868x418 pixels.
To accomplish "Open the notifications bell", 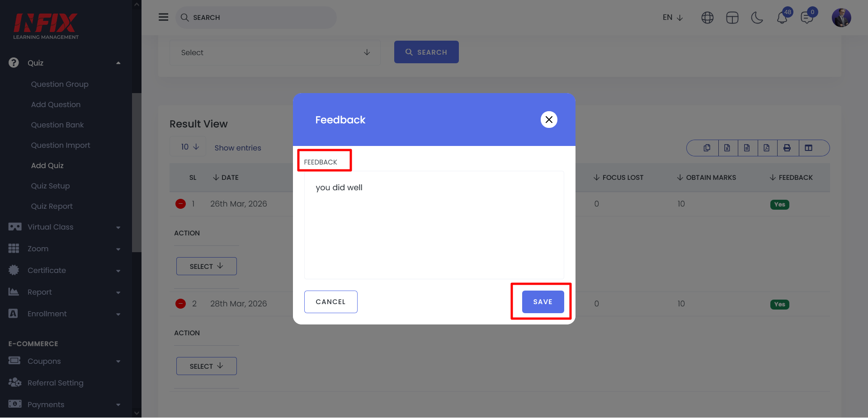I will [x=782, y=18].
